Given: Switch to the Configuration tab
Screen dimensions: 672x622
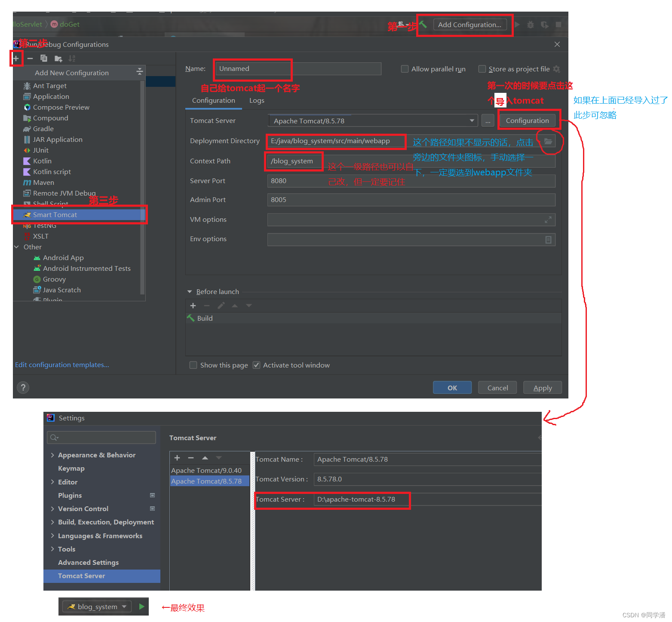Looking at the screenshot, I should tap(213, 100).
